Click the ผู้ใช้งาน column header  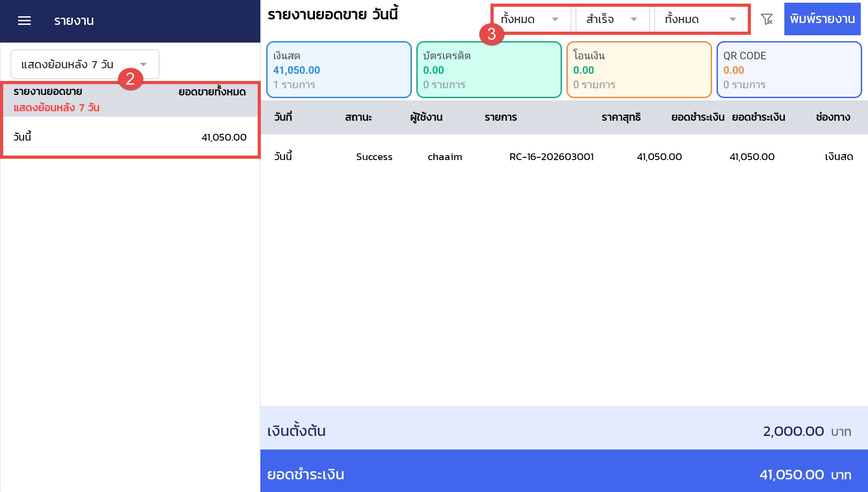426,118
